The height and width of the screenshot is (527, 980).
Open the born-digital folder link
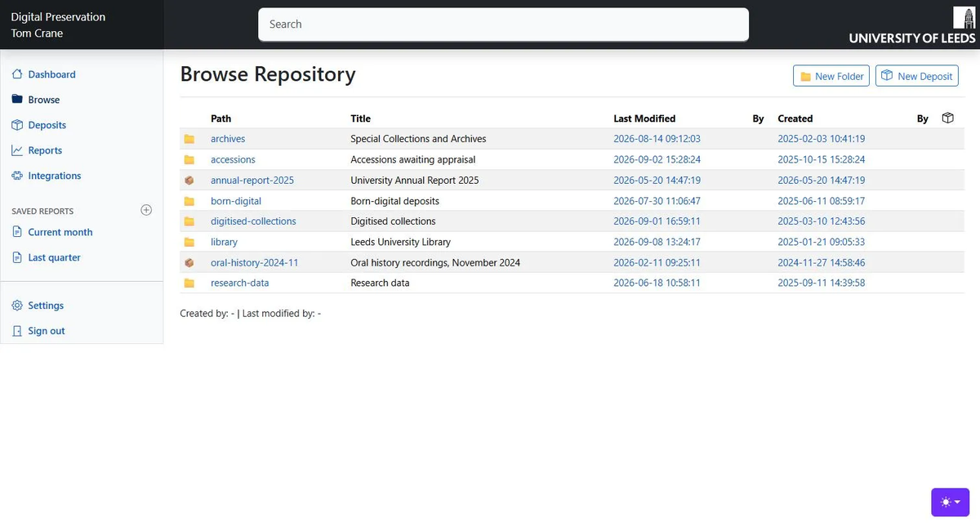point(236,201)
